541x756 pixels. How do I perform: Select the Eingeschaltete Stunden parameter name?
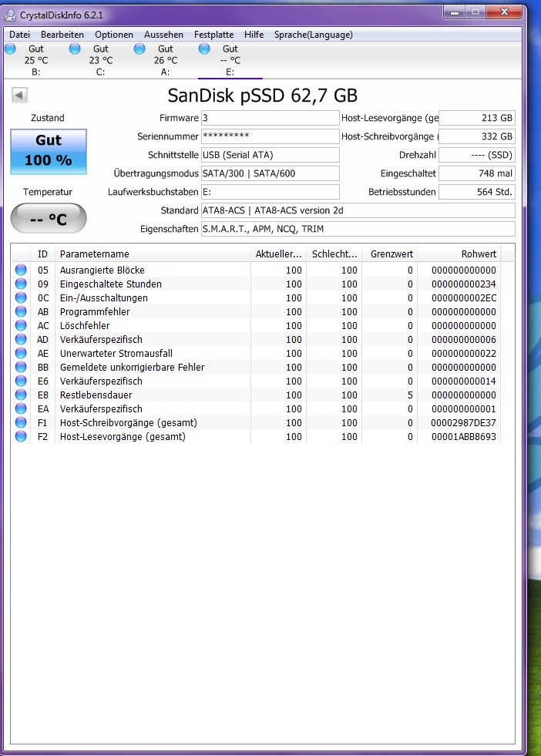(x=111, y=284)
